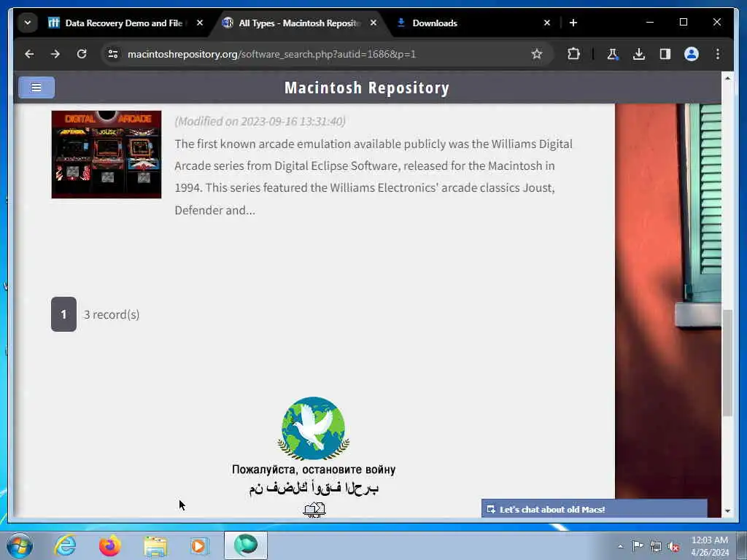Minimize the browser window
This screenshot has width=747, height=560.
pyautogui.click(x=650, y=23)
